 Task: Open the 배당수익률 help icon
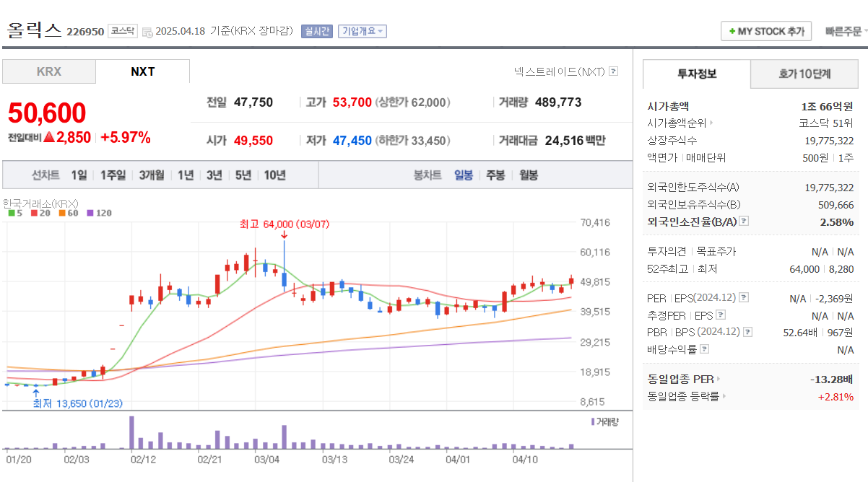click(704, 349)
